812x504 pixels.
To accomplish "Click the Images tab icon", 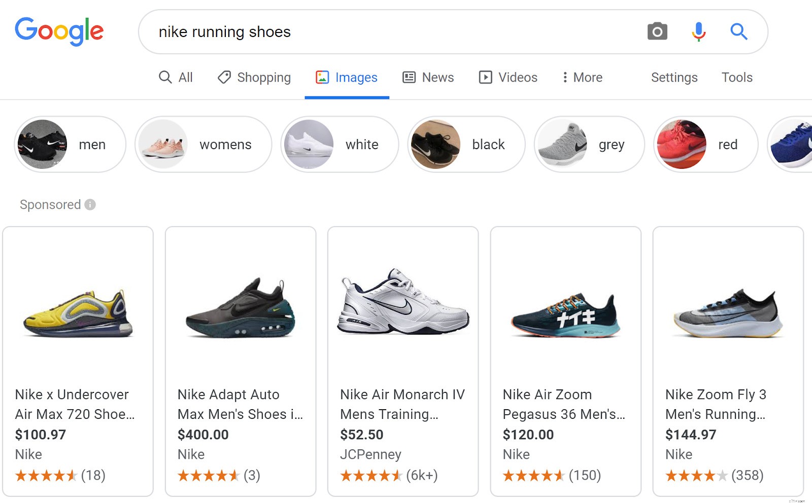I will [323, 77].
